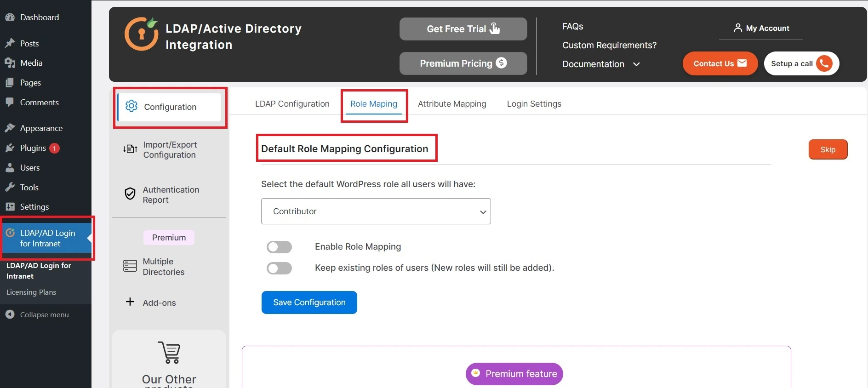
Task: Open the Login Settings tab
Action: pos(534,104)
